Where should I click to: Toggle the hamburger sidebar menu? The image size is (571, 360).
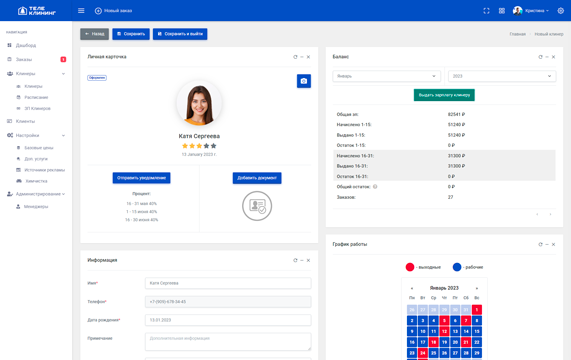pyautogui.click(x=81, y=11)
